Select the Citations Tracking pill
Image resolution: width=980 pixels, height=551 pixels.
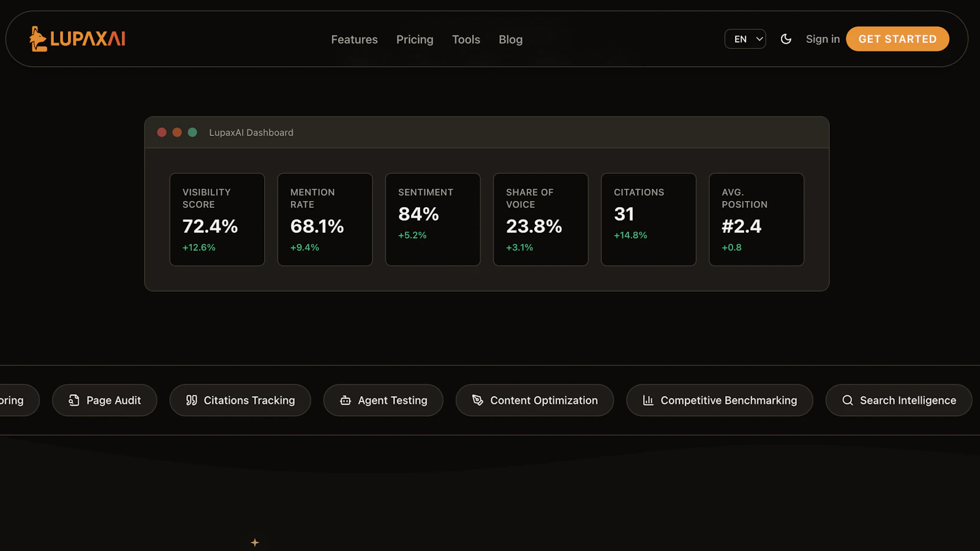240,400
